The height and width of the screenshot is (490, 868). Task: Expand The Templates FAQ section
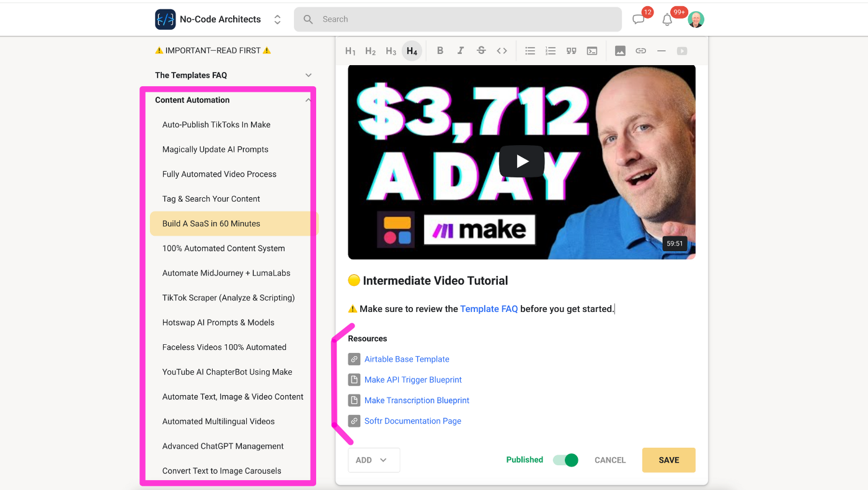[309, 75]
